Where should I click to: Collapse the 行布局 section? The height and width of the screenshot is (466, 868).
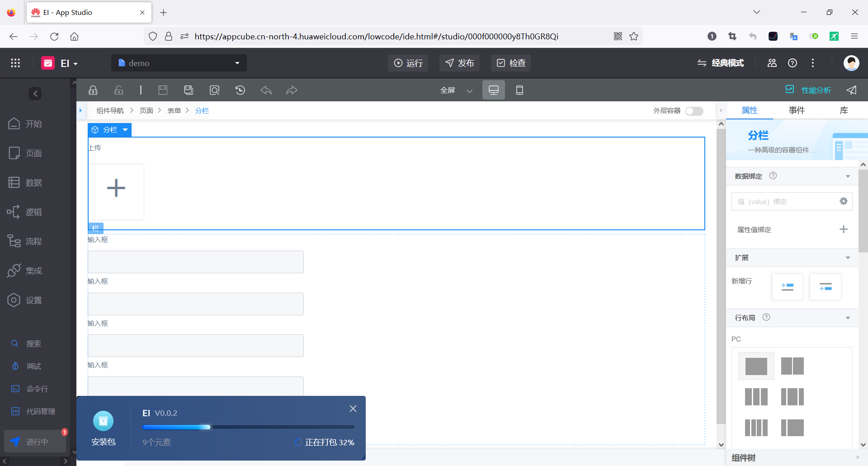click(848, 318)
